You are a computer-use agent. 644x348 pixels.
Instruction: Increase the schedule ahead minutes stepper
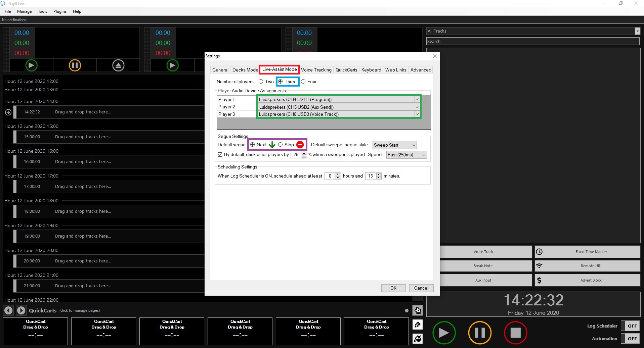point(379,174)
